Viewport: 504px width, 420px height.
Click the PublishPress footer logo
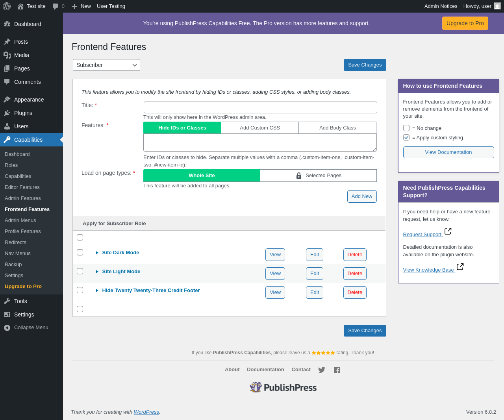pos(283,387)
